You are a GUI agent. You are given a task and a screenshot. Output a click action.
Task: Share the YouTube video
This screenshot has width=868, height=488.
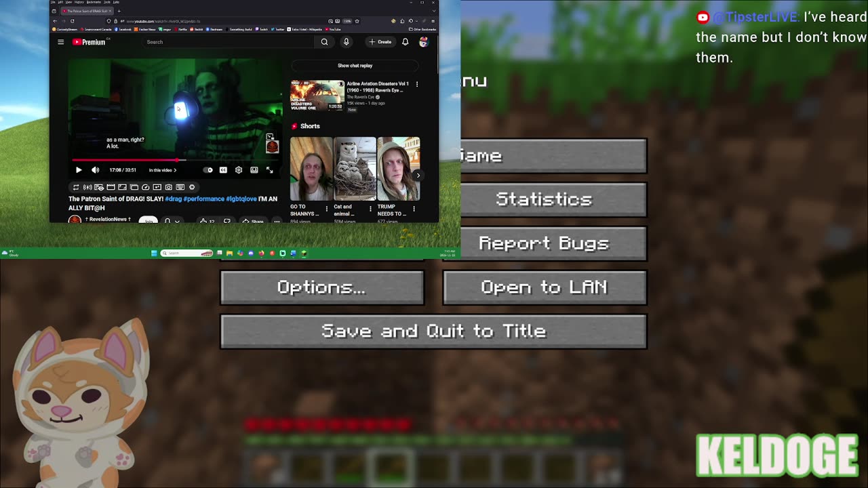pyautogui.click(x=253, y=221)
